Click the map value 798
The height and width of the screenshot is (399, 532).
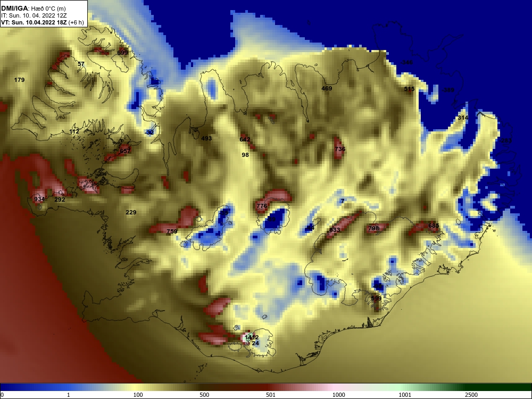373,228
